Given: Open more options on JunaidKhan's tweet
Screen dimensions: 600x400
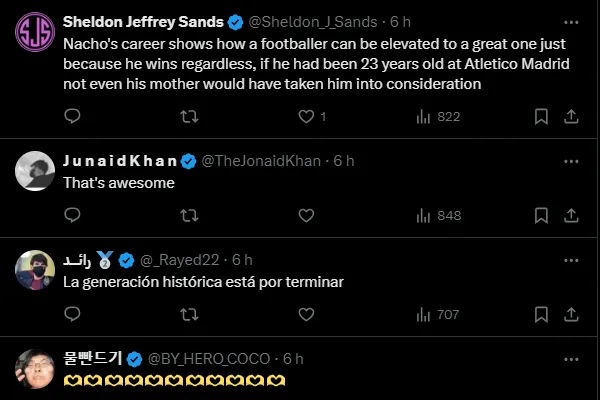Looking at the screenshot, I should coord(569,161).
